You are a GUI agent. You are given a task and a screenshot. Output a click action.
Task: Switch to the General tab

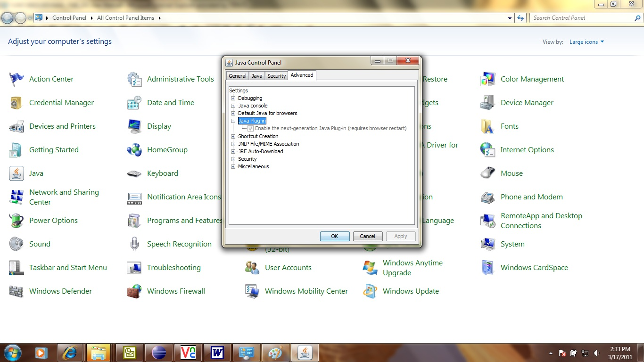[x=238, y=76]
